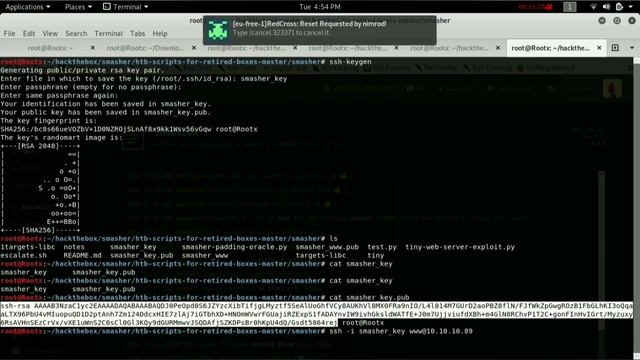The height and width of the screenshot is (360, 640).
Task: Click the workspace indicator icon in top bar
Action: [570, 7]
